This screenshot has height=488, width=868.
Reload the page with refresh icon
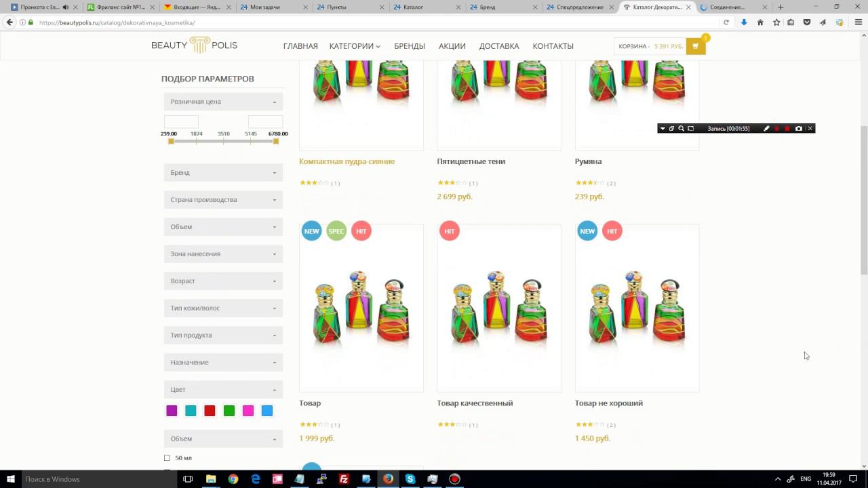(x=726, y=22)
